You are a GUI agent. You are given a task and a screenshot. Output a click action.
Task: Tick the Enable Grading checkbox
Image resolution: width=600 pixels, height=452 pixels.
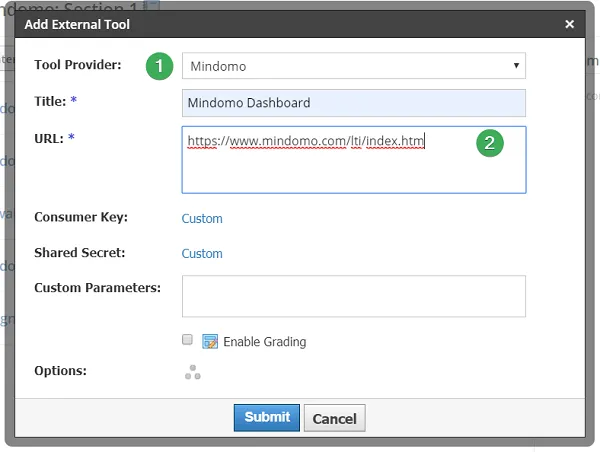[x=187, y=339]
